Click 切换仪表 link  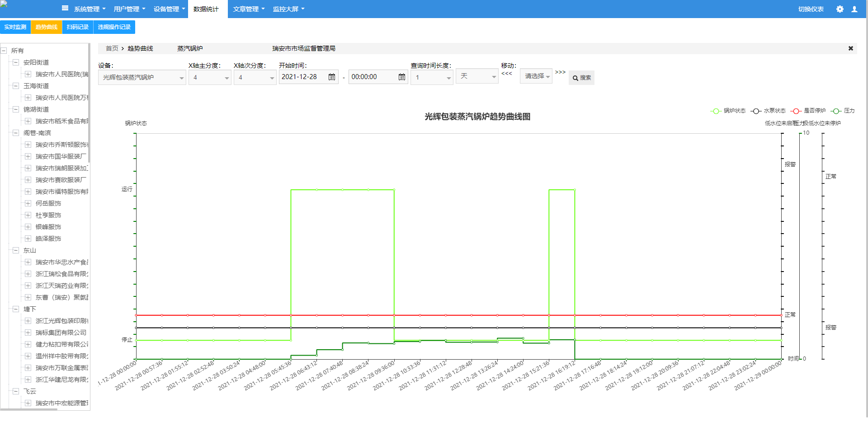[x=811, y=9]
